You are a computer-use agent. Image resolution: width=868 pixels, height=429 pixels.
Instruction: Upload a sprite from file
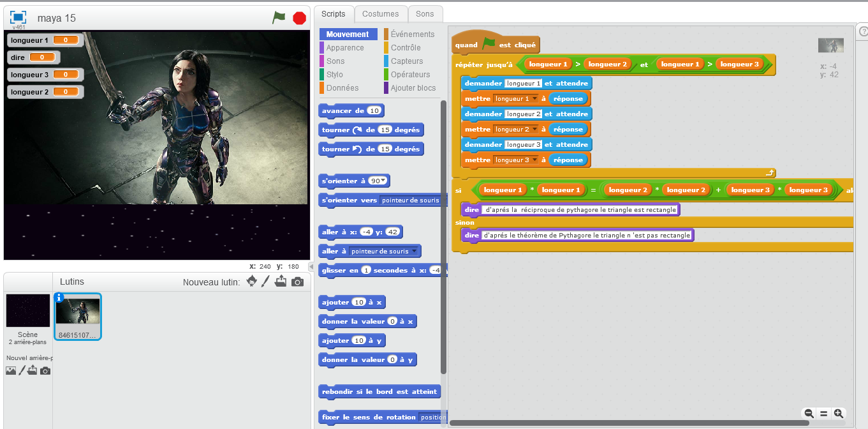coord(281,282)
